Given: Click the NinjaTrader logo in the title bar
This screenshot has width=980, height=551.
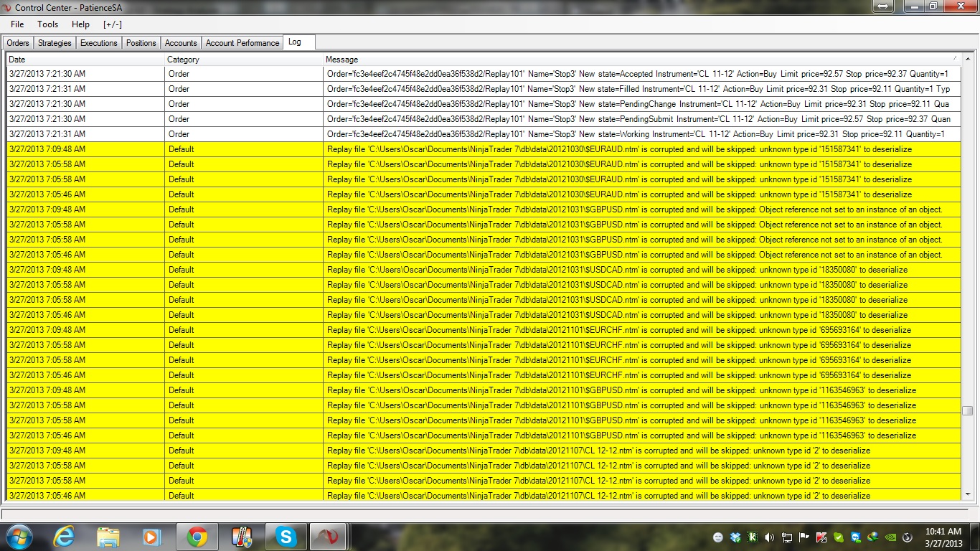Looking at the screenshot, I should pyautogui.click(x=7, y=7).
